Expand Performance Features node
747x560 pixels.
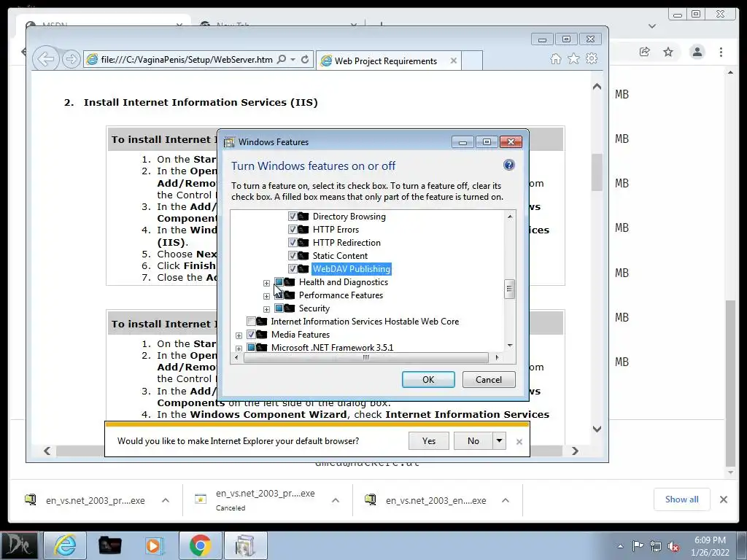(x=266, y=296)
